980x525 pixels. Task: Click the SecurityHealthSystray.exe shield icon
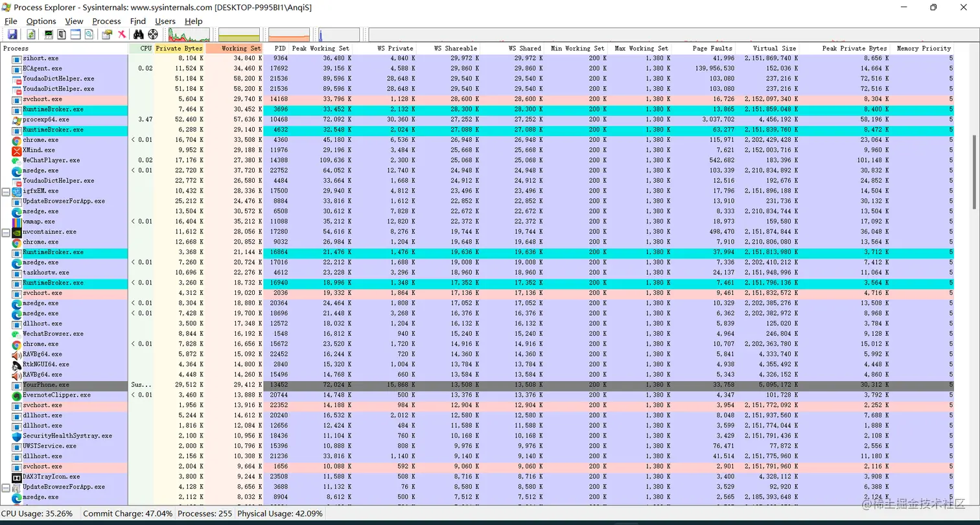pyautogui.click(x=17, y=436)
